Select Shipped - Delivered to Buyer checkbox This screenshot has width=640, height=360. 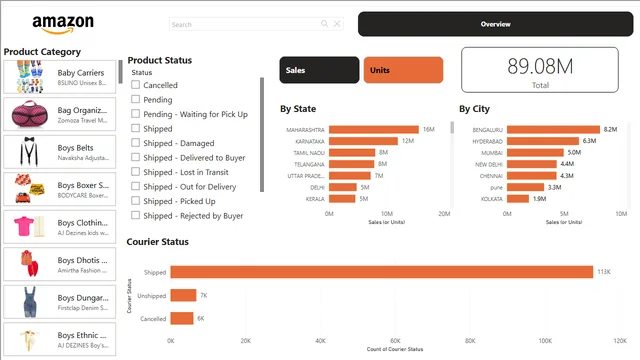click(136, 157)
